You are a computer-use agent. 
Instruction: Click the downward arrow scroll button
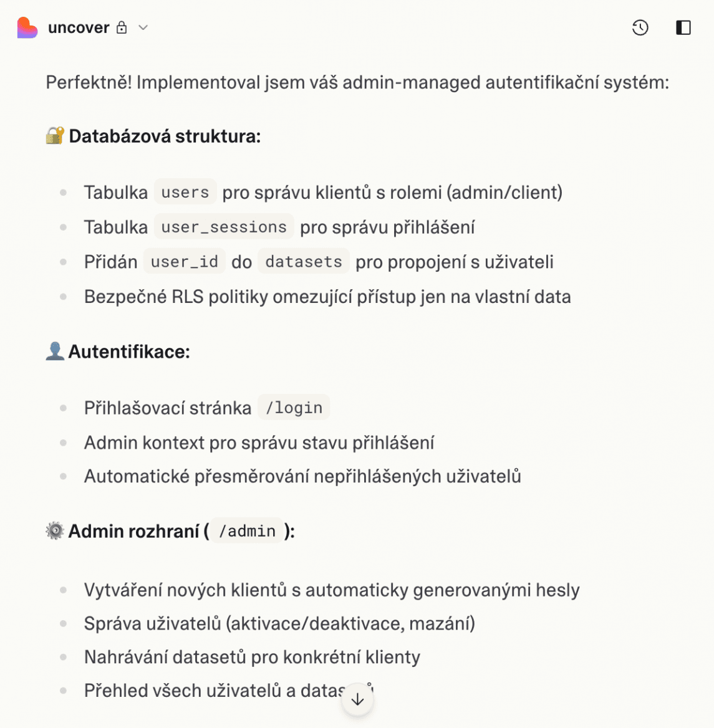357,700
